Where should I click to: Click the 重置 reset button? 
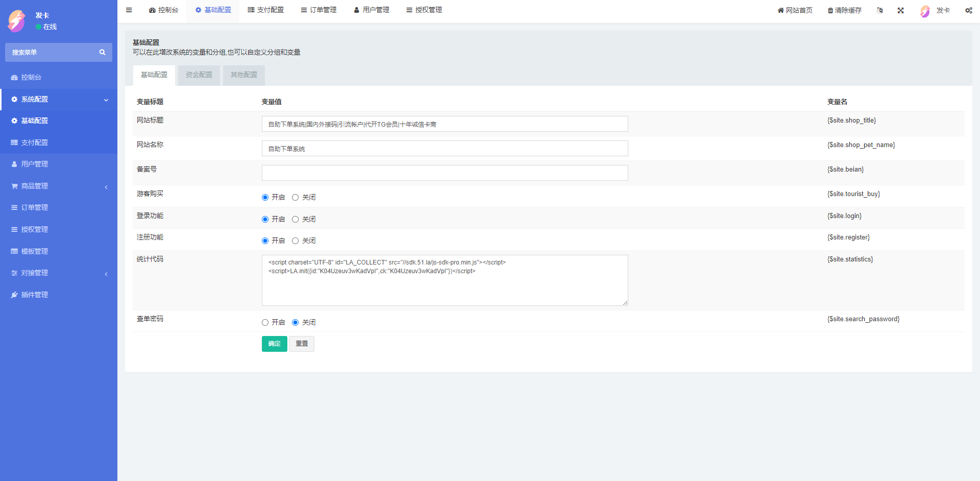[302, 344]
